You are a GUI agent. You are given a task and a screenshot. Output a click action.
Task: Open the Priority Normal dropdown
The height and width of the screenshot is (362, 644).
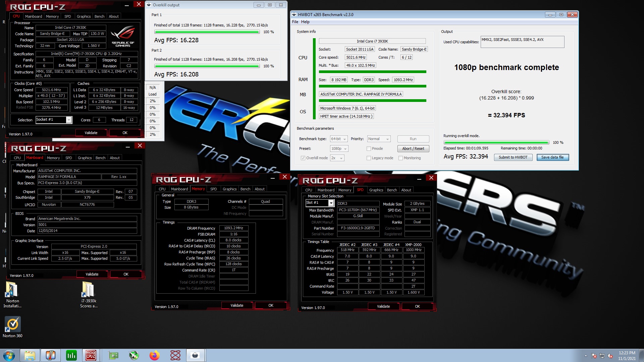(x=379, y=139)
